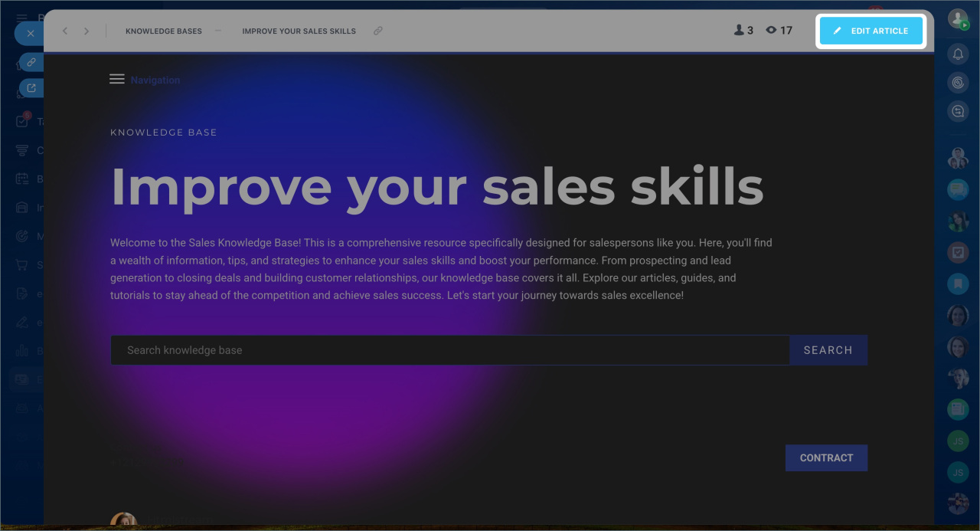Show the article viewers count eye icon
The width and height of the screenshot is (980, 531).
pyautogui.click(x=771, y=31)
